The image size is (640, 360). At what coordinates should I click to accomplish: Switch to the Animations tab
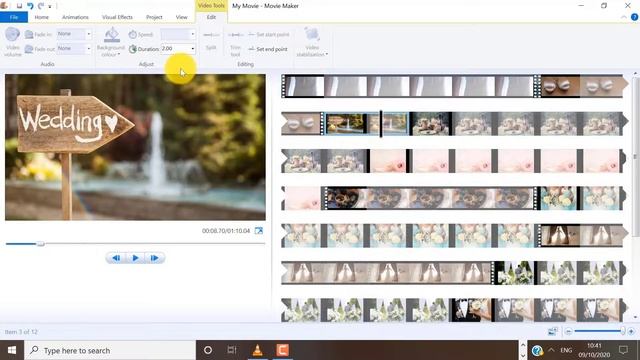click(75, 17)
